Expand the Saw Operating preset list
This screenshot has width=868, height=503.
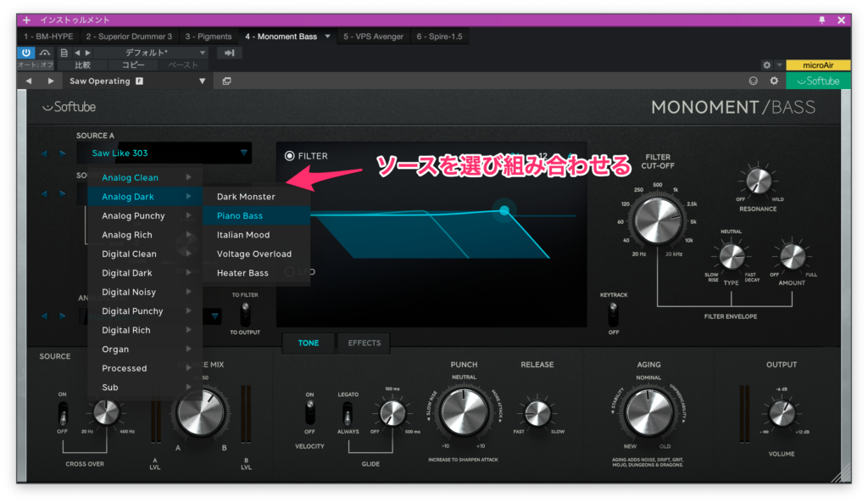pyautogui.click(x=203, y=81)
